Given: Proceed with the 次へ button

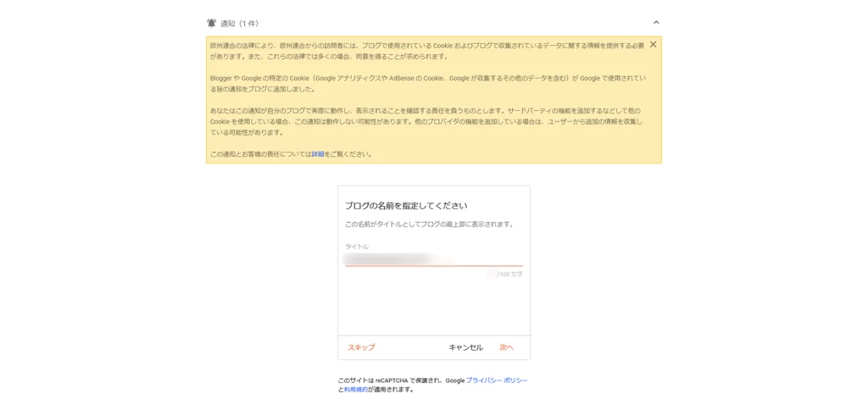Looking at the screenshot, I should (x=506, y=347).
